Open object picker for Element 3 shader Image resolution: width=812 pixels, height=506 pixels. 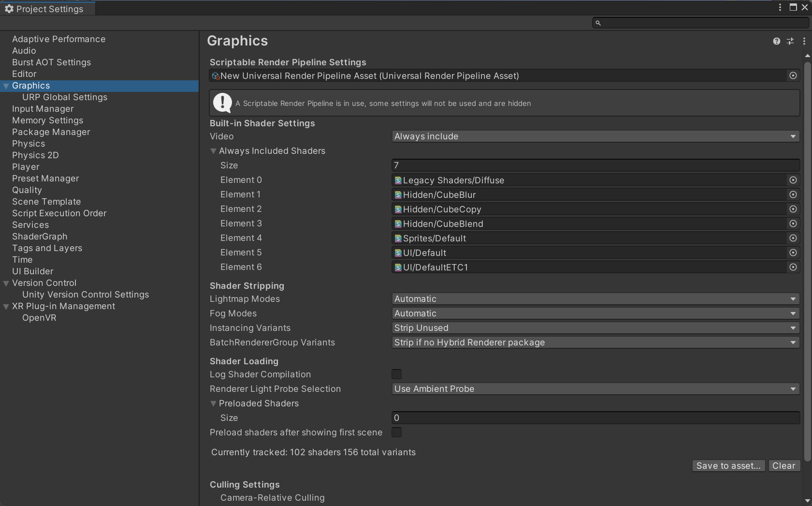(x=793, y=223)
